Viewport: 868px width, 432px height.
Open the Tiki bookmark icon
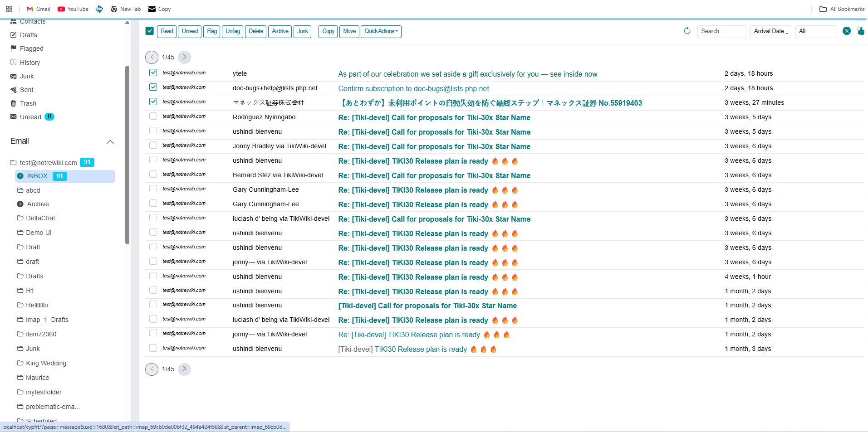(x=99, y=9)
